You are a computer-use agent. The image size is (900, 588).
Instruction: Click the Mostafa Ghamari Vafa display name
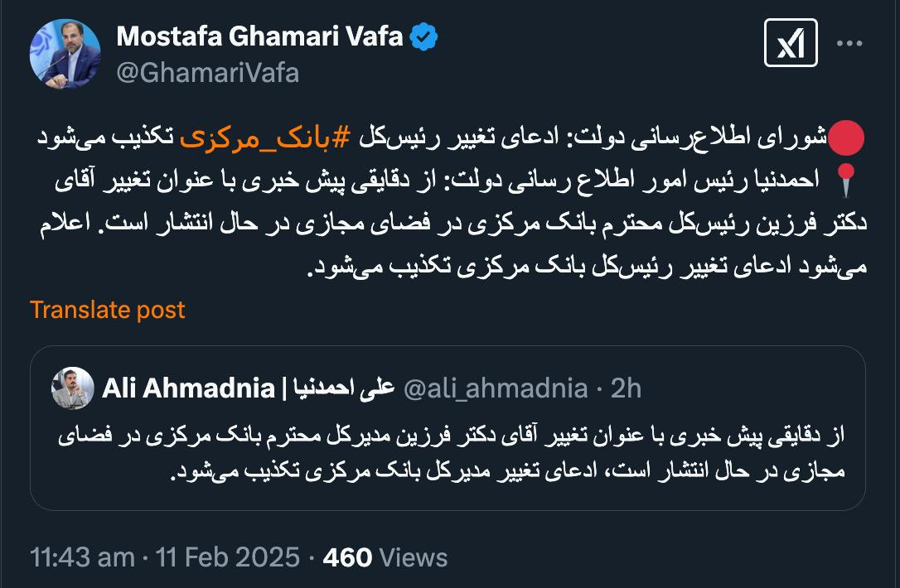point(259,36)
